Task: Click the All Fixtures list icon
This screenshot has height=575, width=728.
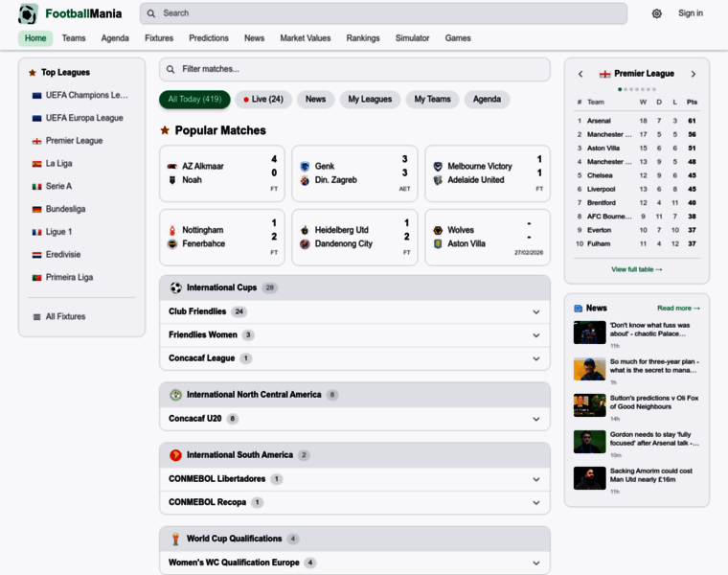Action: [x=36, y=316]
